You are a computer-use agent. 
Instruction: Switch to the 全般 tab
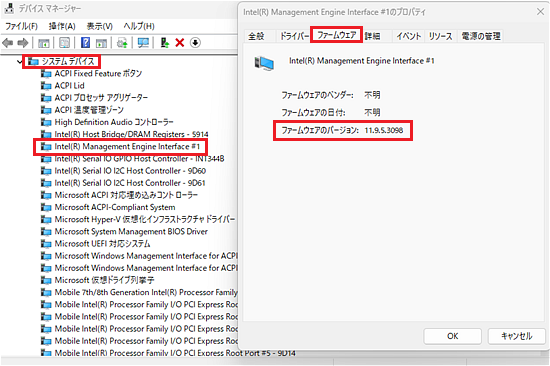tap(256, 36)
